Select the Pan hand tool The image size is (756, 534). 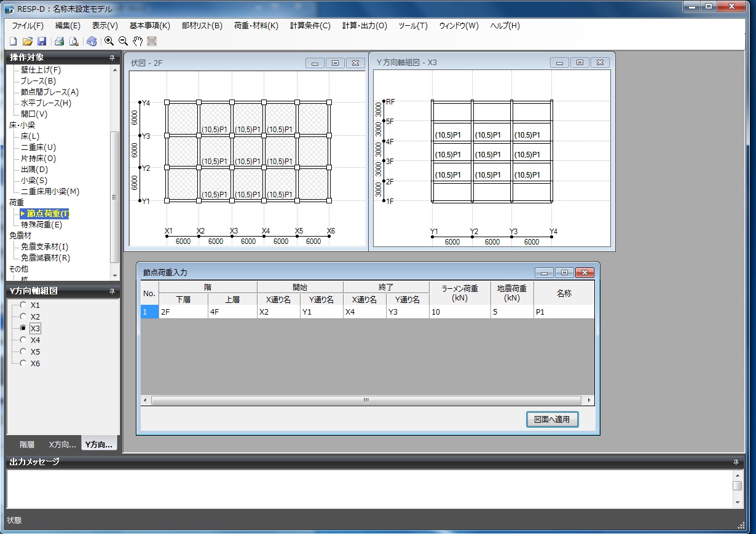138,41
